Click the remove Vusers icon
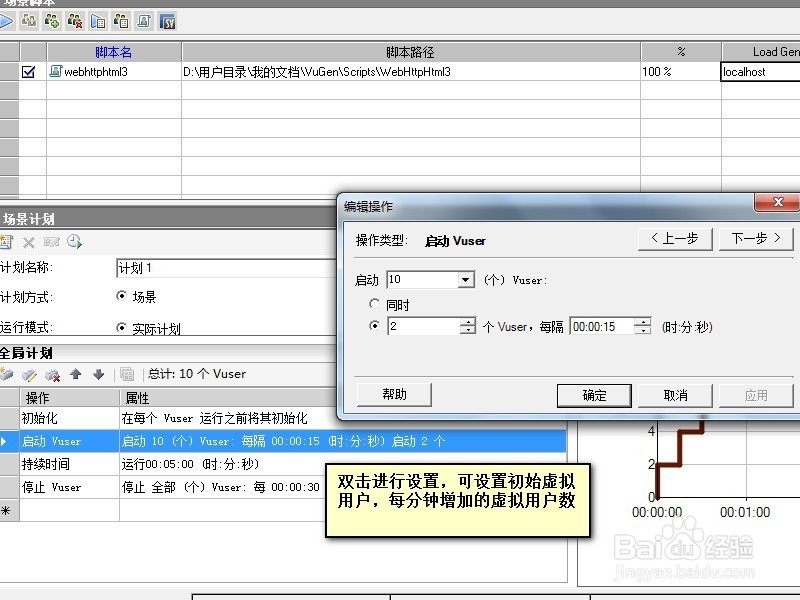This screenshot has width=800, height=600. (74, 20)
